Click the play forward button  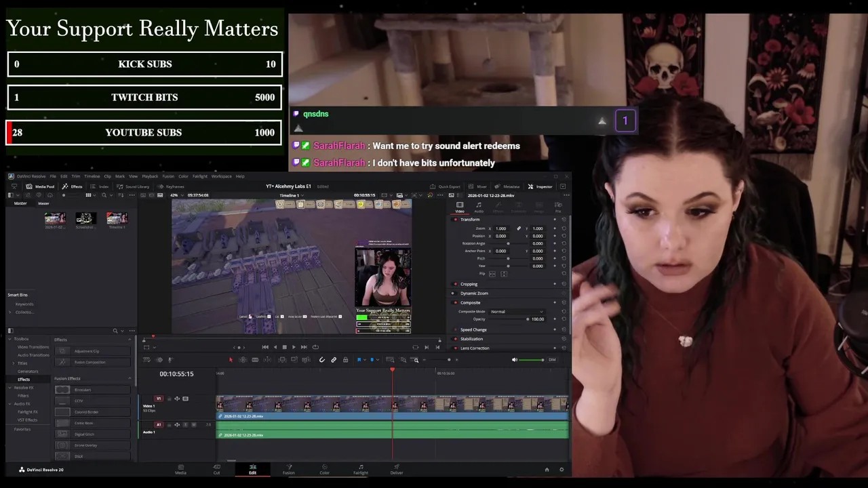pos(294,347)
